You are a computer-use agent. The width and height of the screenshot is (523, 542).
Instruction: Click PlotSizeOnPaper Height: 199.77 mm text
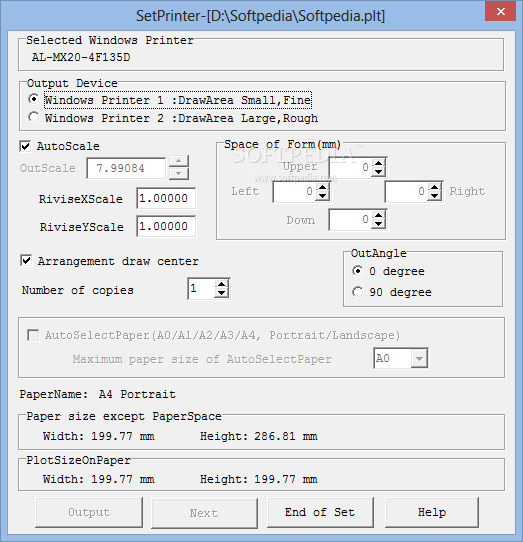pos(259,479)
